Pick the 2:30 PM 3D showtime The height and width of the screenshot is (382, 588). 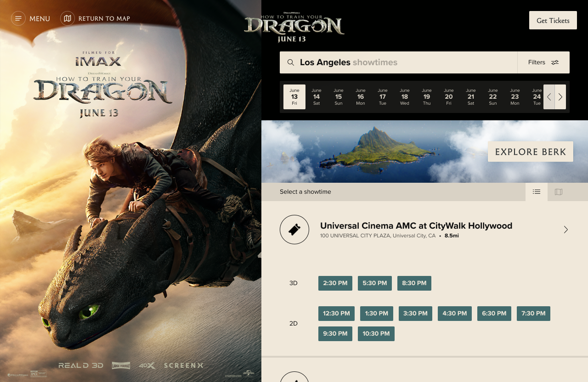[x=335, y=283]
